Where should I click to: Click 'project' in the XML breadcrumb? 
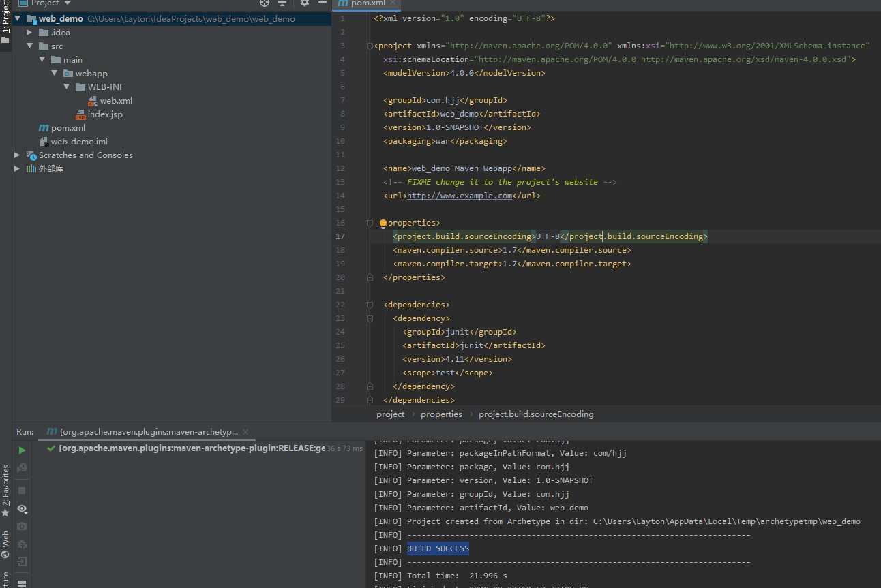390,414
